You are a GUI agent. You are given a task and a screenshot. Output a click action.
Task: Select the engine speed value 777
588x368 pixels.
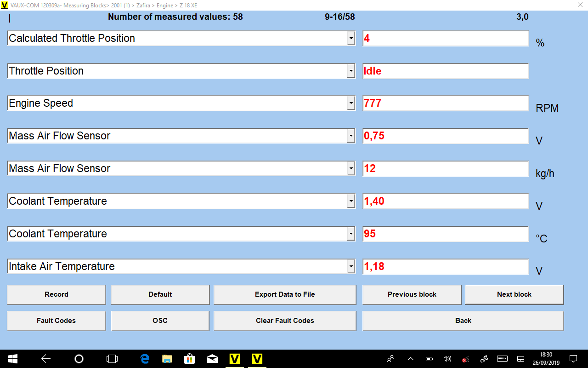tap(446, 103)
